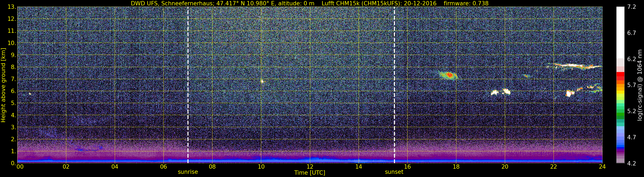This screenshot has height=177, width=644.
Task: Click the time-axis tick label '20'
Action: pyautogui.click(x=505, y=167)
